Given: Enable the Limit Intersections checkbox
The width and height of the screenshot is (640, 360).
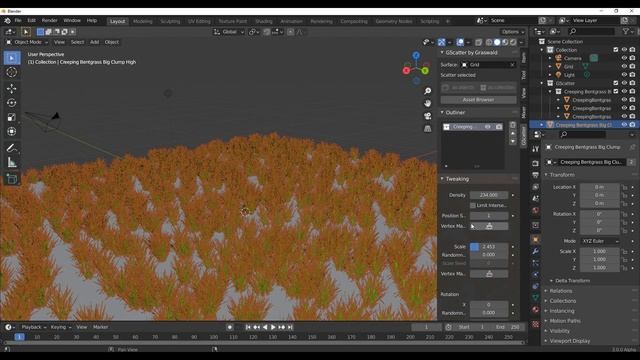Looking at the screenshot, I should (x=473, y=205).
